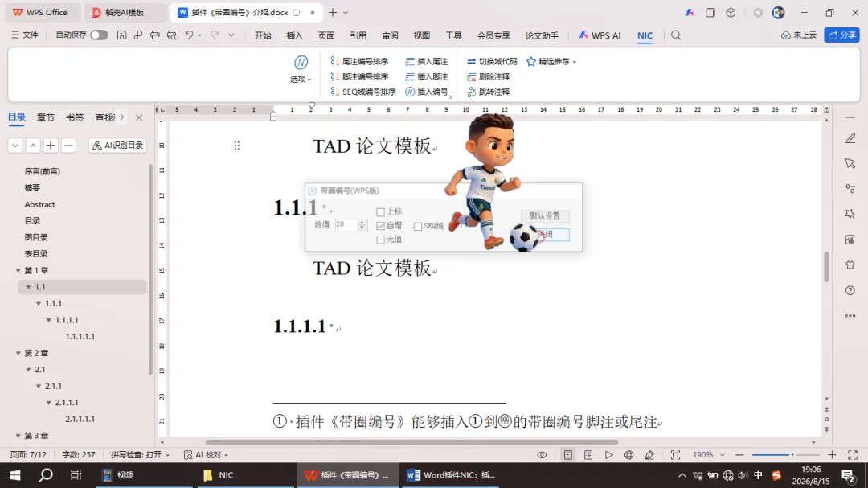
Task: Click 跳转注释
Action: 489,92
